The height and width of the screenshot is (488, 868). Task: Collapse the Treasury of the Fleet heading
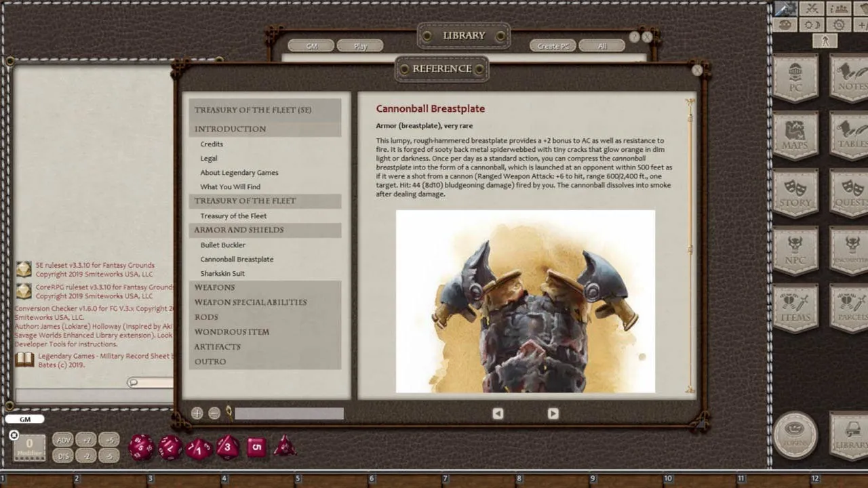(265, 201)
